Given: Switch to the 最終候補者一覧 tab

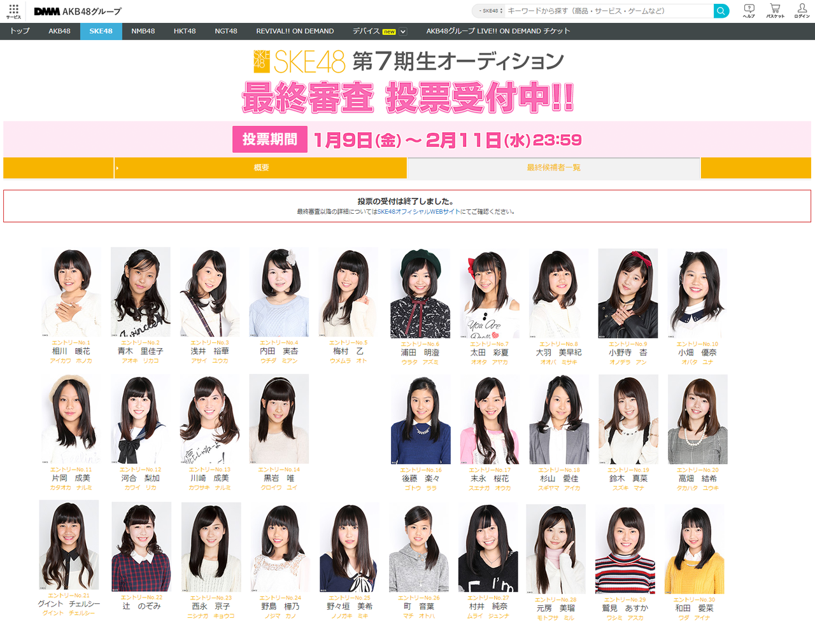Looking at the screenshot, I should 554,168.
